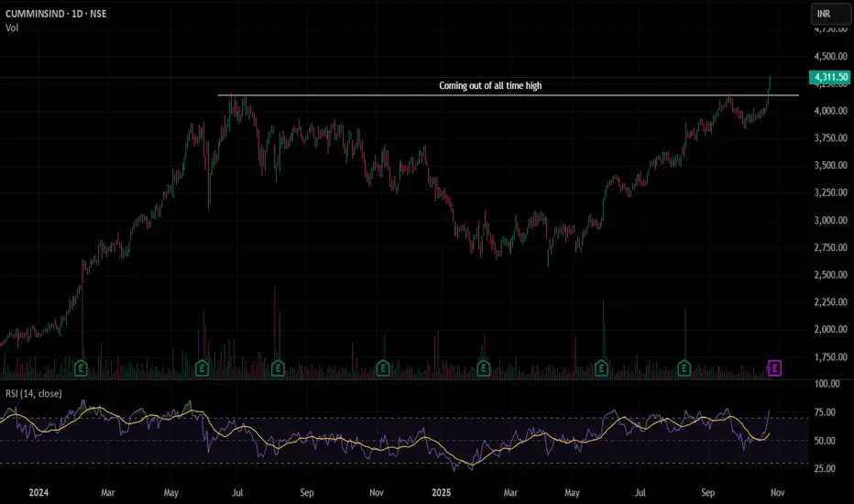Click the 3,000.00 price axis label
The height and width of the screenshot is (504, 854).
tap(830, 220)
